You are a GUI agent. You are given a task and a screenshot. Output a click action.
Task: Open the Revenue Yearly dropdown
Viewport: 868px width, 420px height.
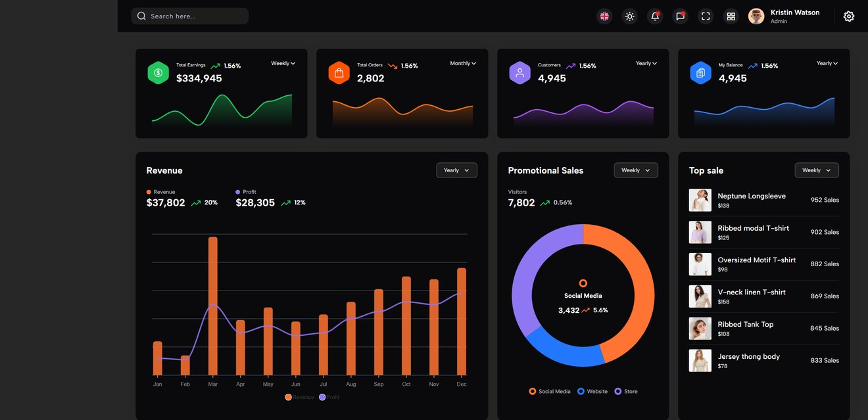click(x=456, y=170)
